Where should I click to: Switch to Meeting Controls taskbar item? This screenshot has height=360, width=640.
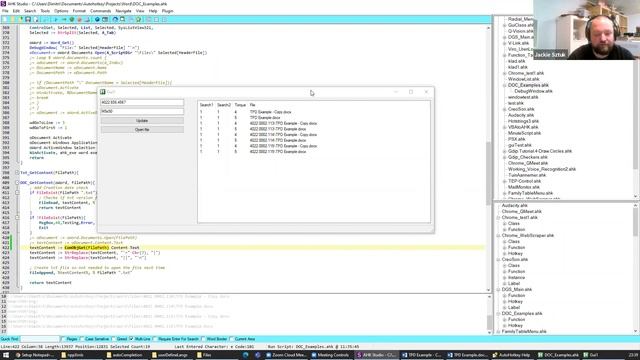pyautogui.click(x=331, y=355)
